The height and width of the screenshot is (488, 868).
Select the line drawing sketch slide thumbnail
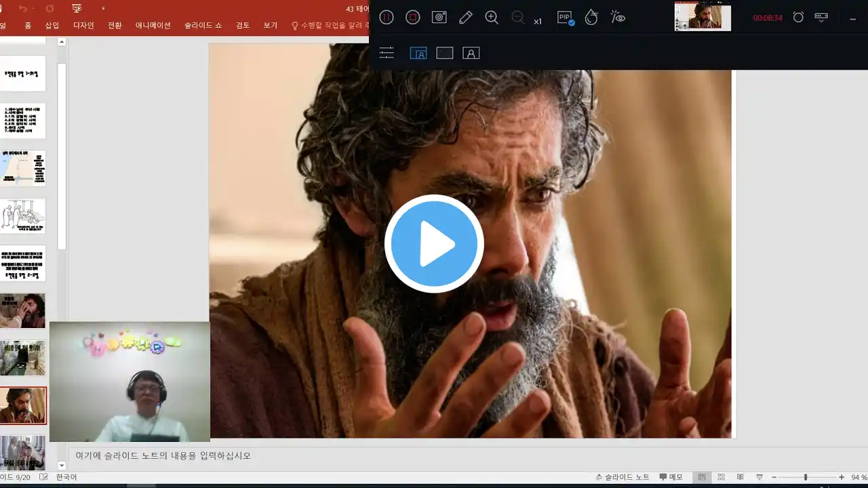(x=23, y=216)
